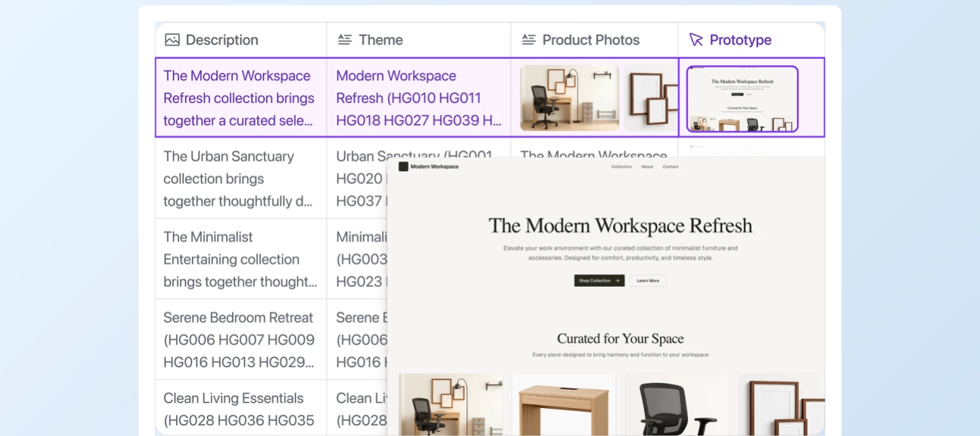The height and width of the screenshot is (436, 980).
Task: Select the Product Photos column header
Action: (594, 40)
